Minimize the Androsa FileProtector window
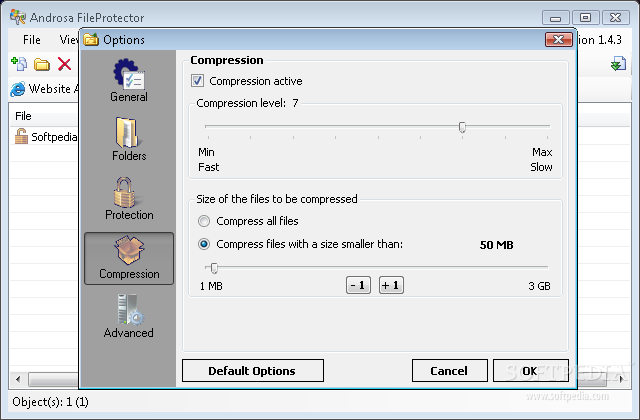The height and width of the screenshot is (420, 640). pyautogui.click(x=556, y=18)
